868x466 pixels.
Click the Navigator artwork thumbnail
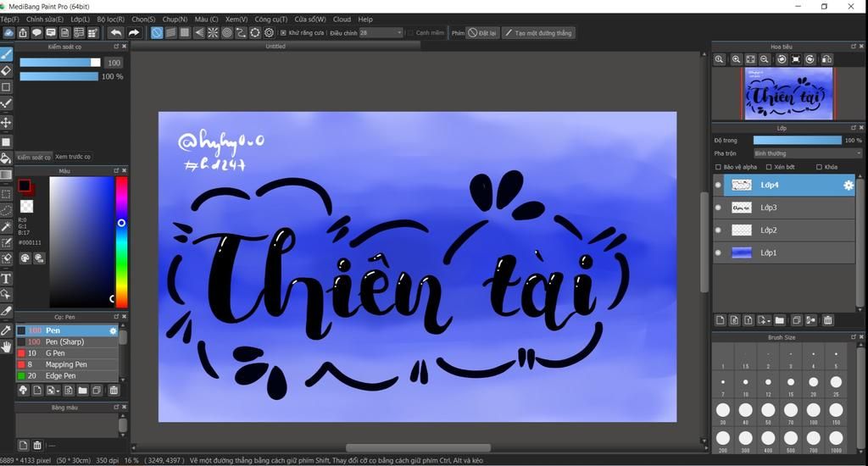coord(788,93)
